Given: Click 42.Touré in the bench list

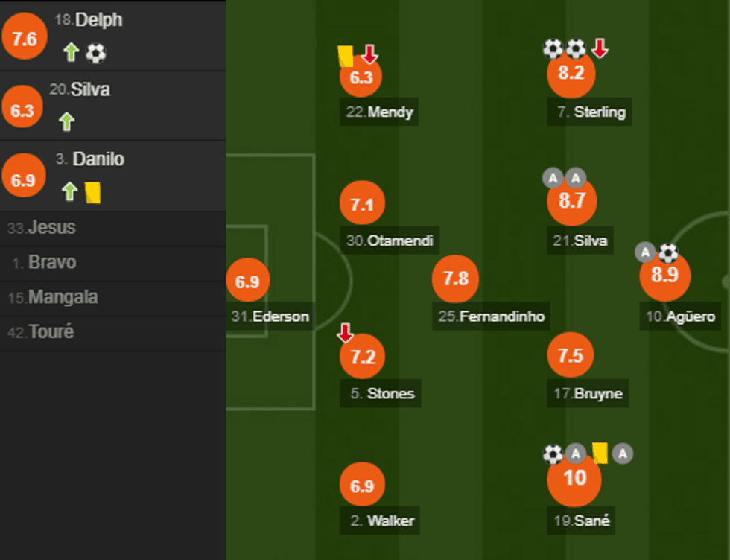Looking at the screenshot, I should (x=41, y=332).
